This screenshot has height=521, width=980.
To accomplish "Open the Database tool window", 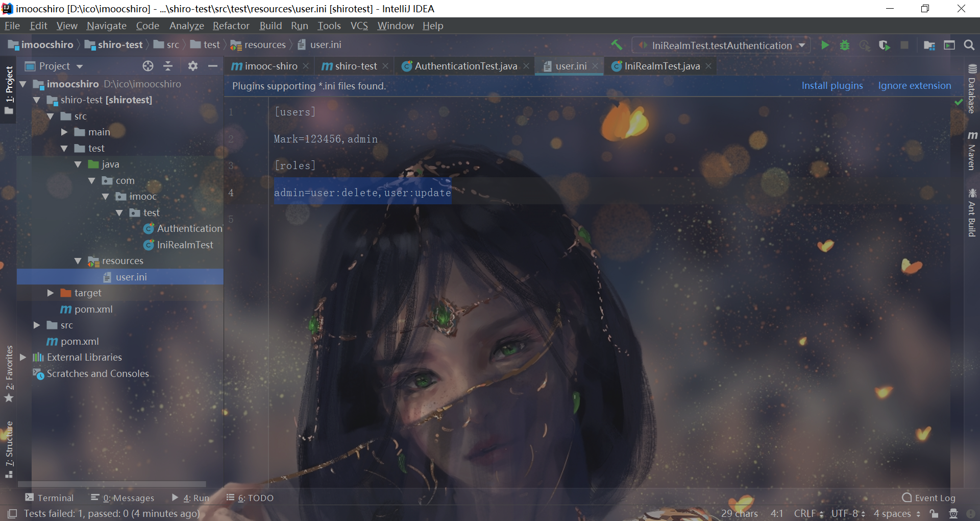I will tap(972, 89).
